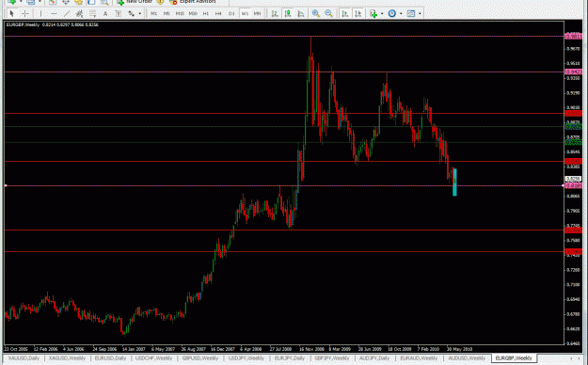Open the AUDUSD,Weekly chart tab

point(467,358)
